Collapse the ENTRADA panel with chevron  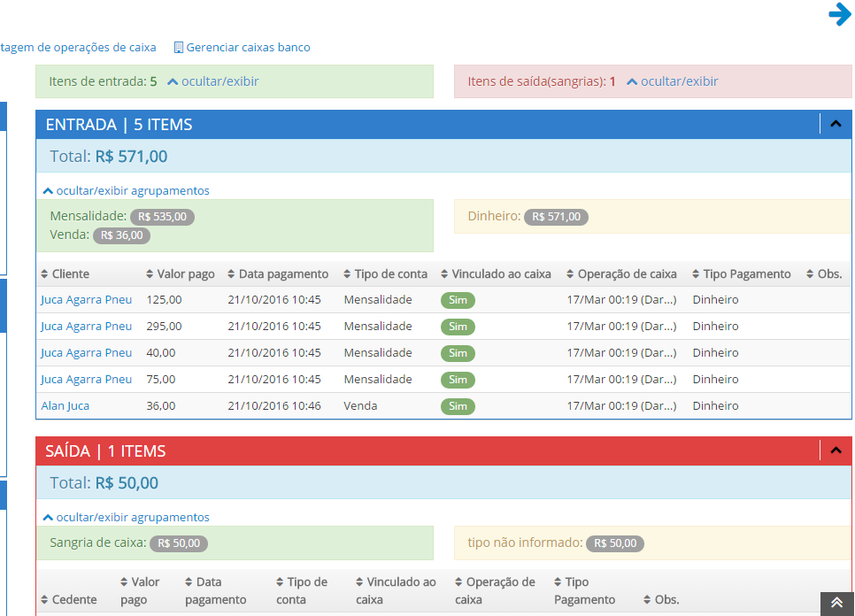836,125
